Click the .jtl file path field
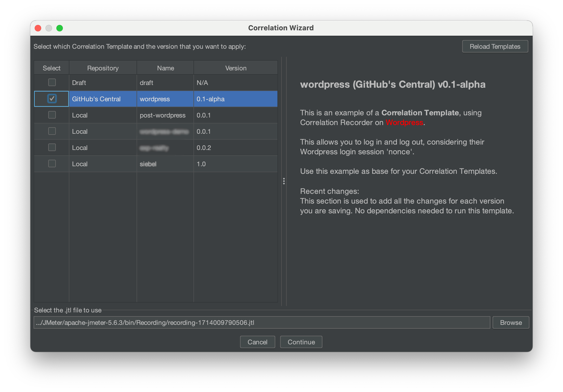The height and width of the screenshot is (392, 563). click(262, 322)
